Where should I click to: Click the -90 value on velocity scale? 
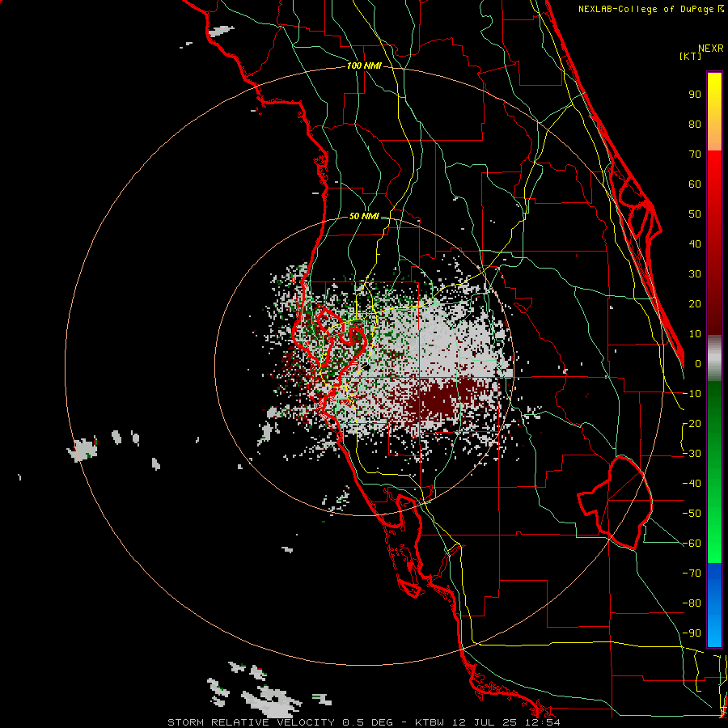point(692,633)
